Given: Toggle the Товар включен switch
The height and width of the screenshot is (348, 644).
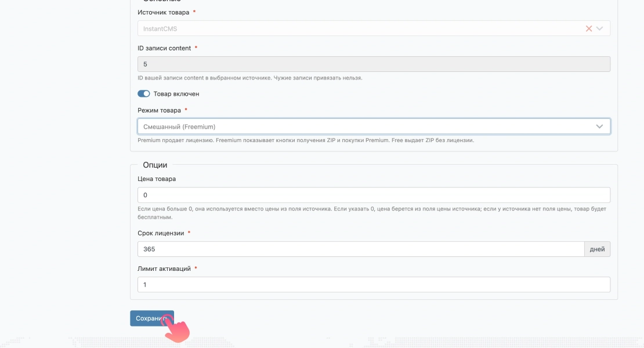Looking at the screenshot, I should [144, 93].
